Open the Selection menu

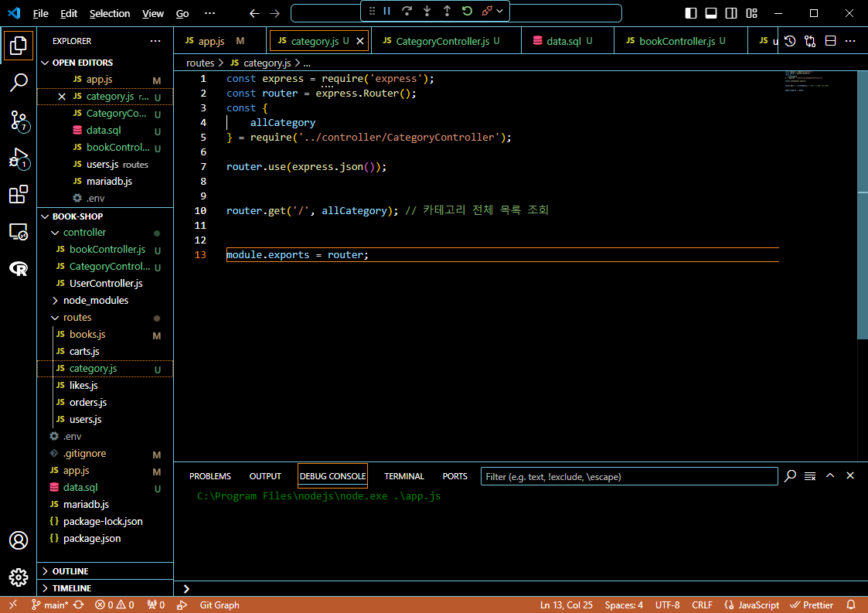click(110, 13)
